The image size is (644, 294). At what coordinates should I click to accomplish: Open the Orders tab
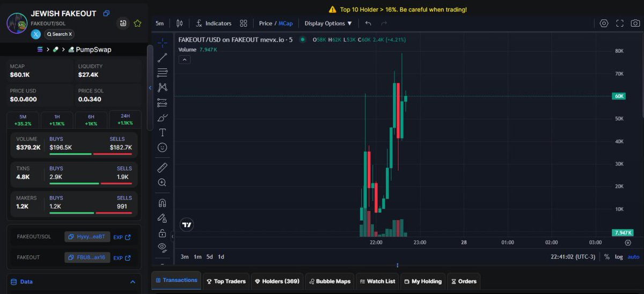(464, 281)
